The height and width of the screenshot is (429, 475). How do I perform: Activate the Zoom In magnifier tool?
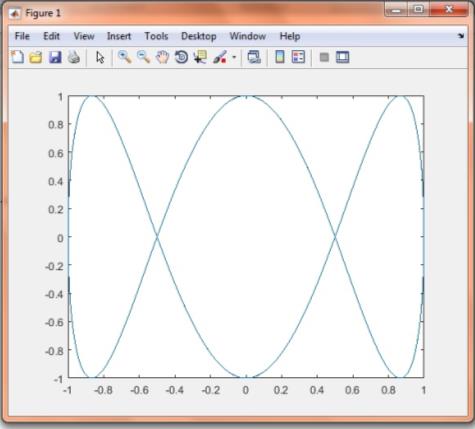(x=125, y=57)
